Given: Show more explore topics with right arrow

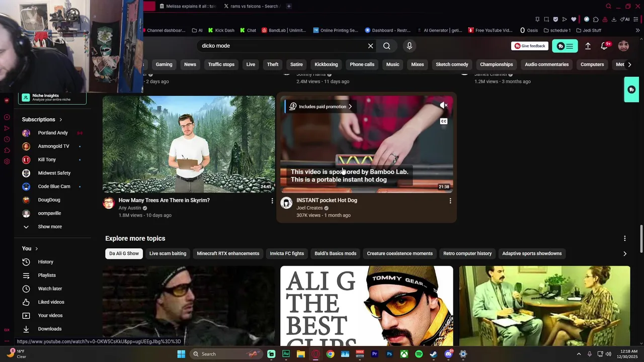Looking at the screenshot, I should (625, 253).
